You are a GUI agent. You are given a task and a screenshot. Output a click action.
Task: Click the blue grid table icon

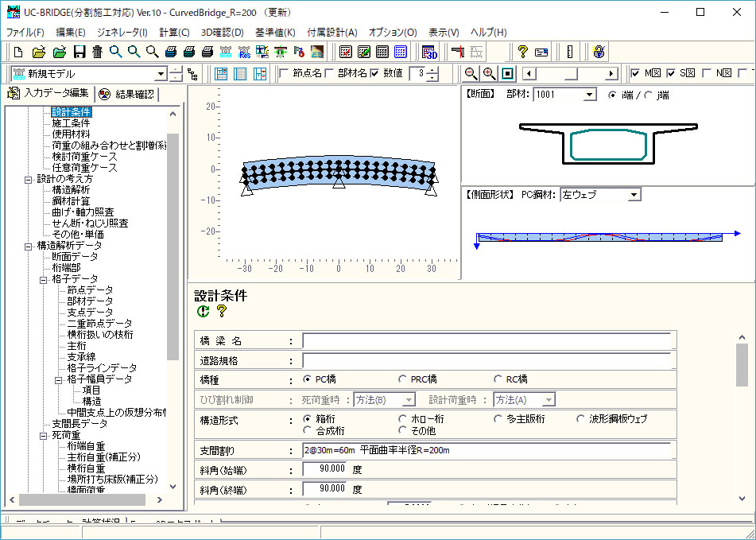pos(400,52)
